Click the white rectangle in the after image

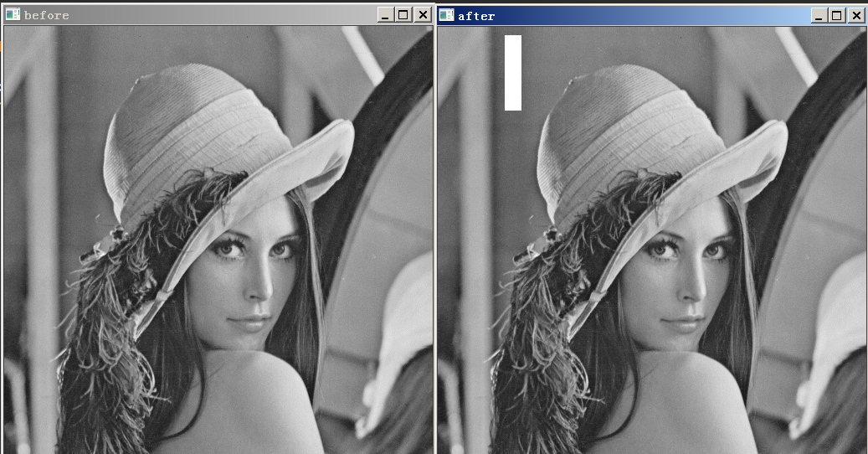(x=513, y=73)
